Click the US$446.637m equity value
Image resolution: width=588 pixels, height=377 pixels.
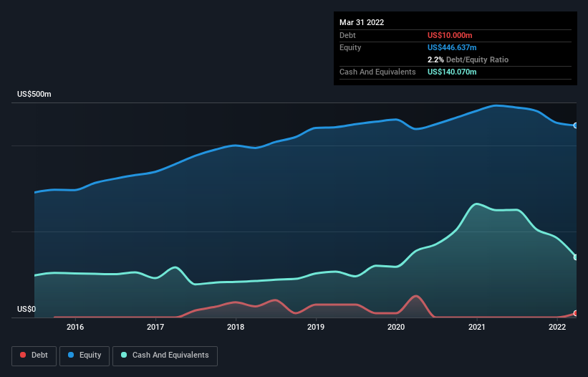tap(452, 47)
